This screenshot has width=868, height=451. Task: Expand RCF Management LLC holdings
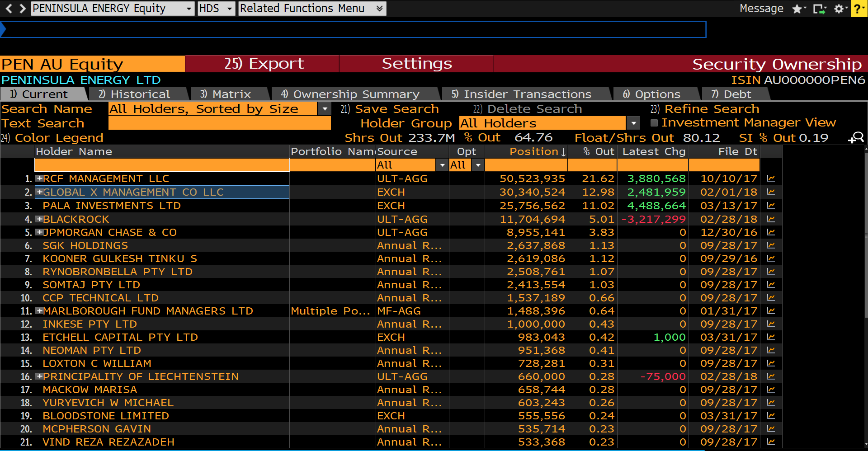pyautogui.click(x=39, y=179)
